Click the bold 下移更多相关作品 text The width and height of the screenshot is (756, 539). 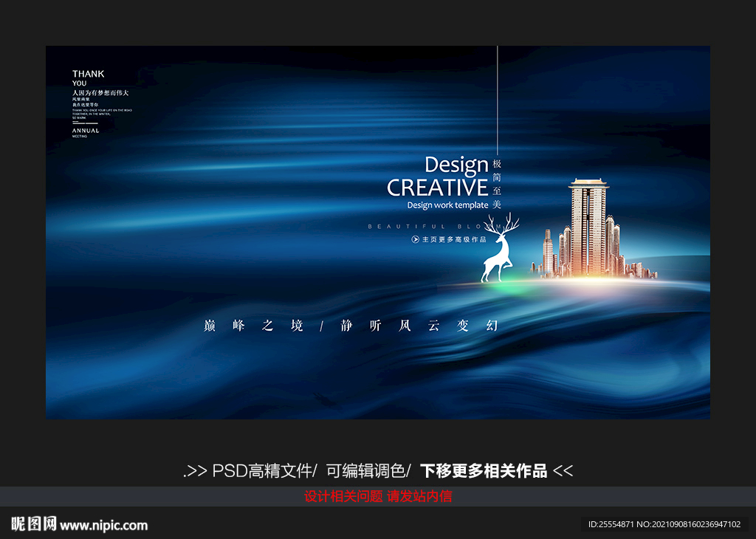tap(484, 471)
